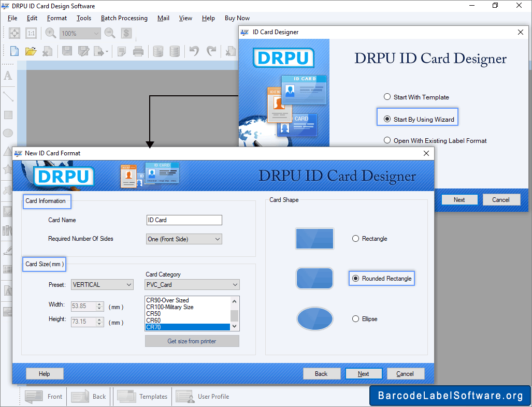
Task: Click the export icon dropdown arrow
Action: click(x=107, y=52)
